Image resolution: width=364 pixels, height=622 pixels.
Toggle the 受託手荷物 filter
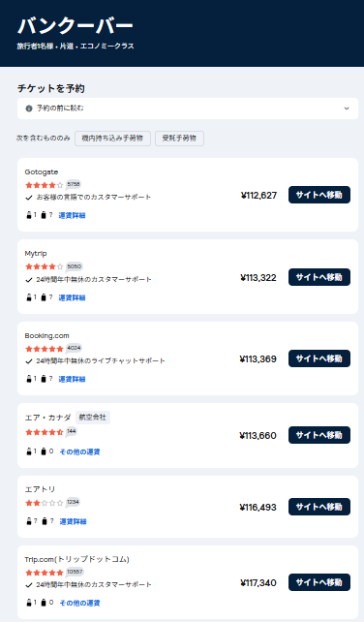[179, 139]
